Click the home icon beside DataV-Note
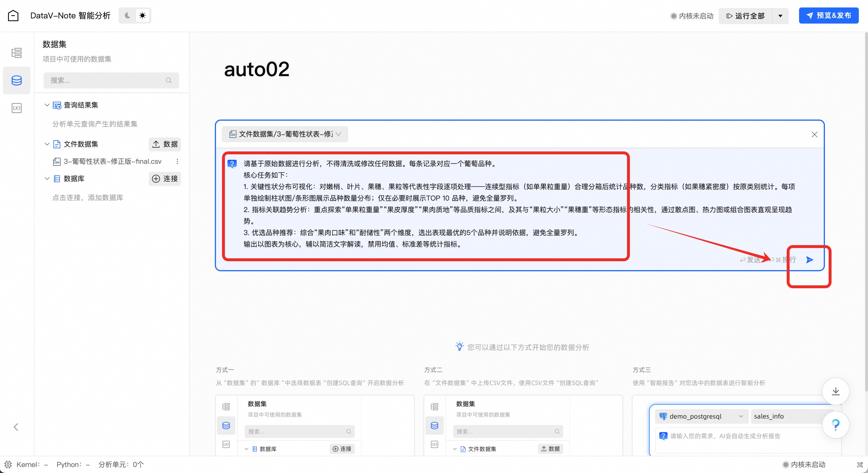 [x=13, y=16]
